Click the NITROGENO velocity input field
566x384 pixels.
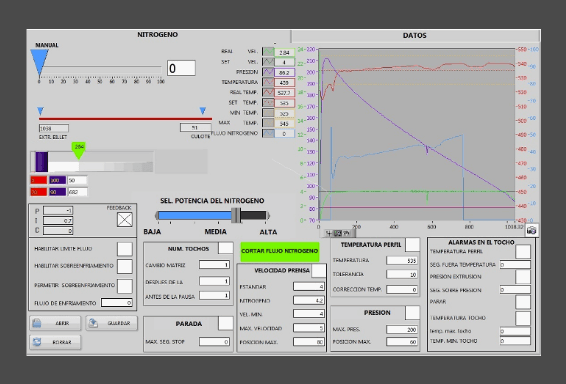point(309,300)
